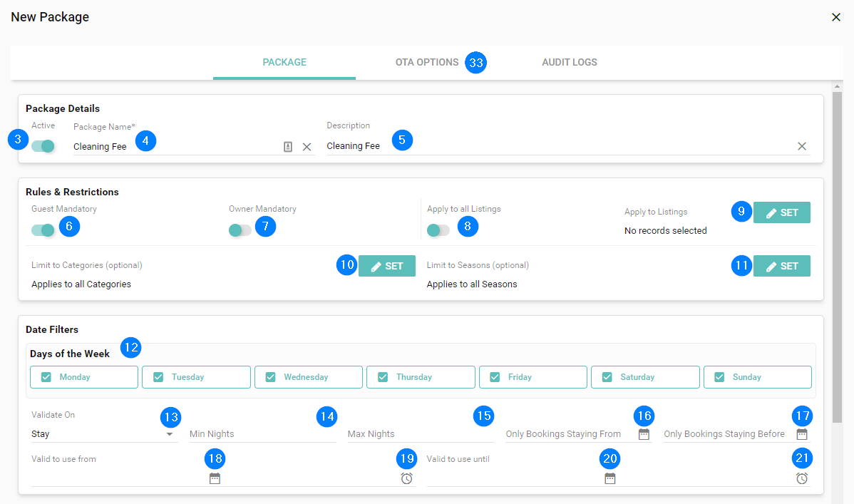Toggle the Active switch off
This screenshot has width=854, height=504.
tap(43, 146)
